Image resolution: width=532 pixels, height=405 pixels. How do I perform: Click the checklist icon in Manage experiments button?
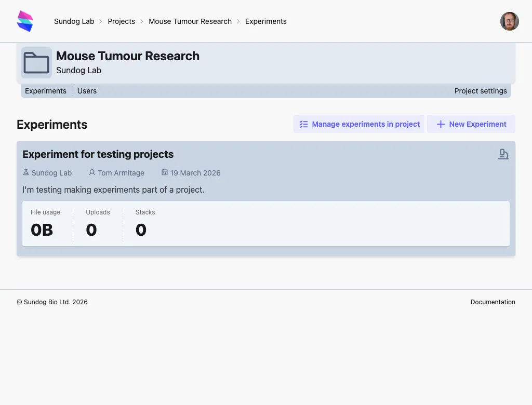[x=303, y=124]
